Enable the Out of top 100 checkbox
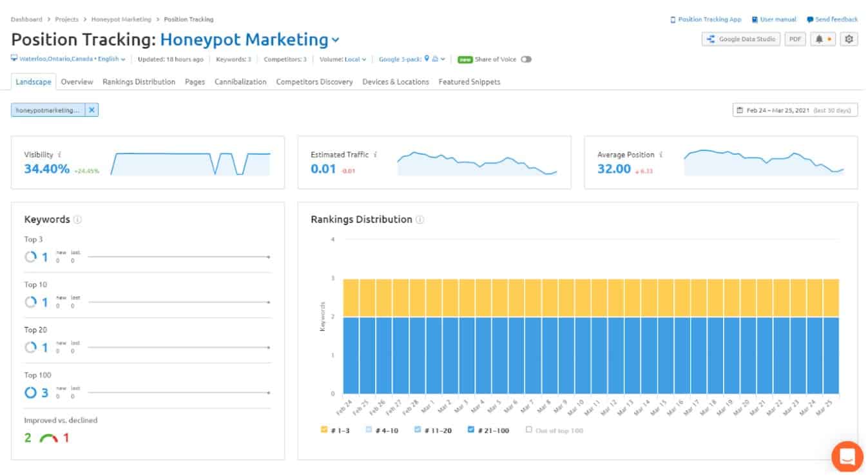Viewport: 868px width, 476px height. click(x=529, y=430)
